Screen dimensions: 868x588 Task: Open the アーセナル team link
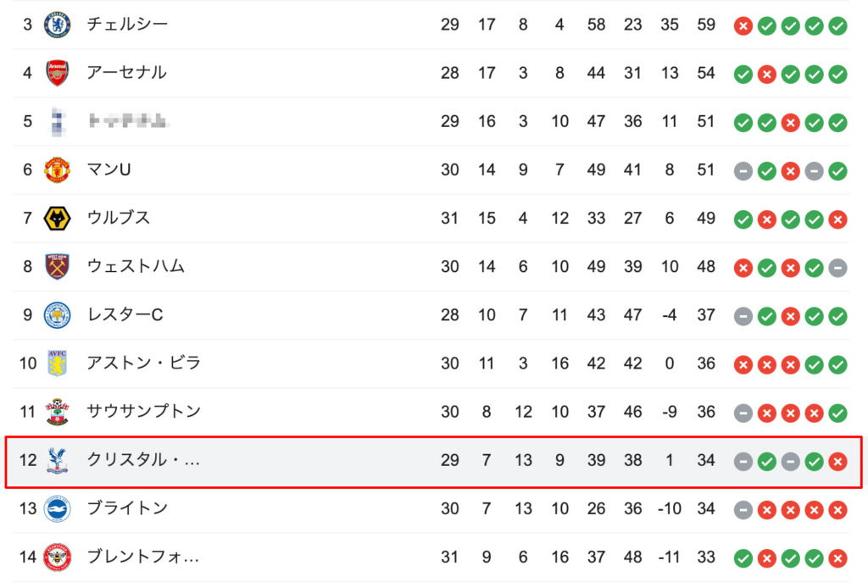coord(127,73)
